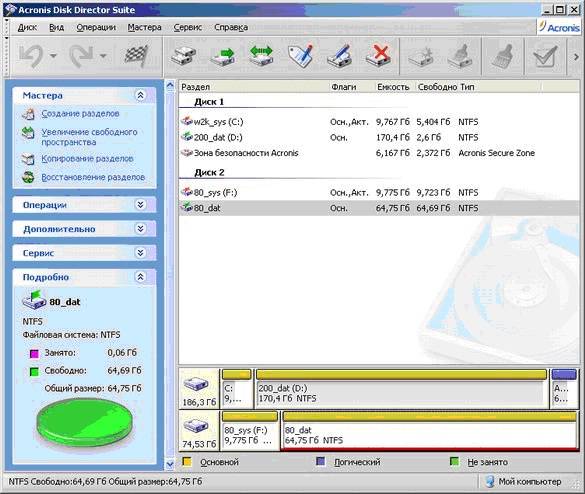Click the green Не занято legend swatch
Screen dimensions: 585x494
click(454, 462)
